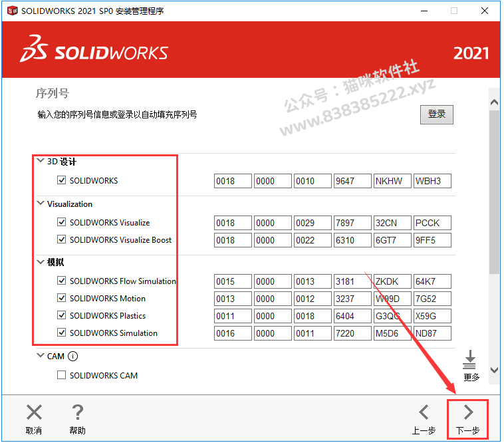Click the vertical scrollbar thumb
The width and height of the screenshot is (504, 443).
point(495,192)
